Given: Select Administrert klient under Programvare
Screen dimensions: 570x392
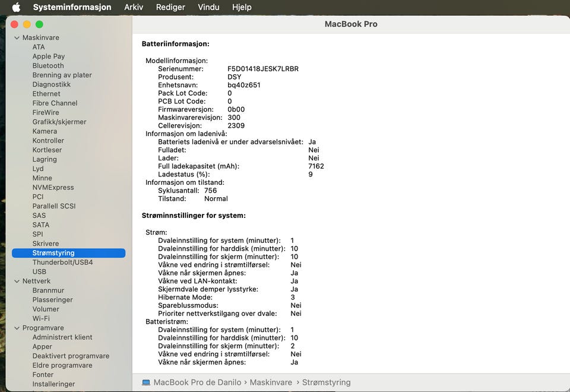Looking at the screenshot, I should point(62,337).
